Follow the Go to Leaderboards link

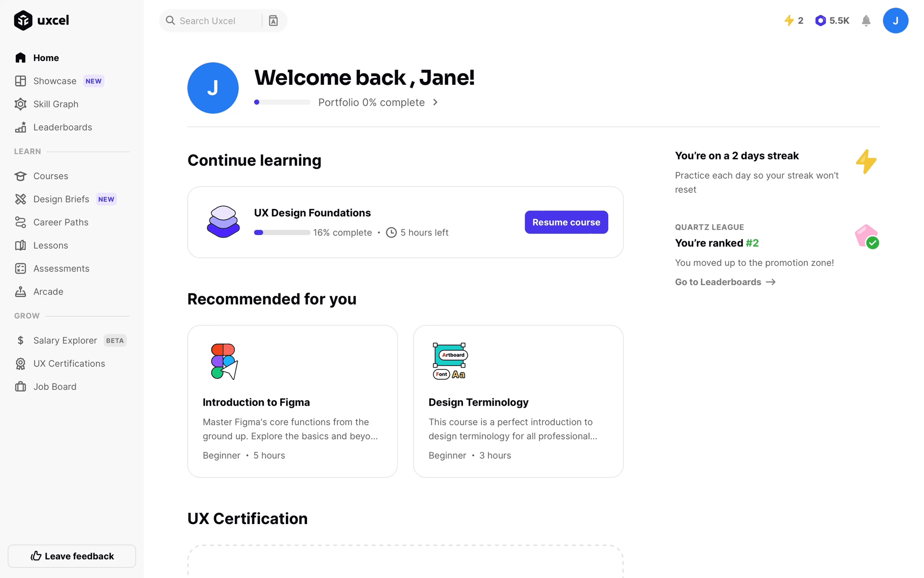[x=725, y=282]
